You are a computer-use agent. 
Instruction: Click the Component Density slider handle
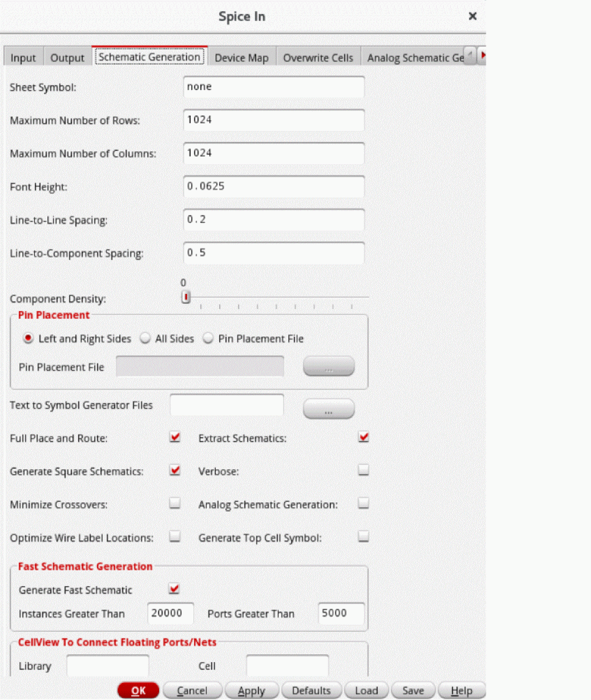coord(186,297)
